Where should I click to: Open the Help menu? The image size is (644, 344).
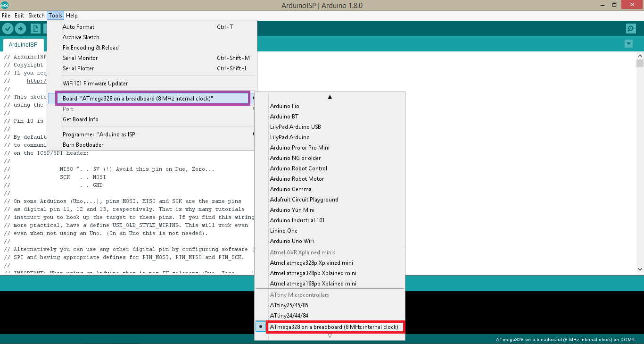[x=72, y=16]
